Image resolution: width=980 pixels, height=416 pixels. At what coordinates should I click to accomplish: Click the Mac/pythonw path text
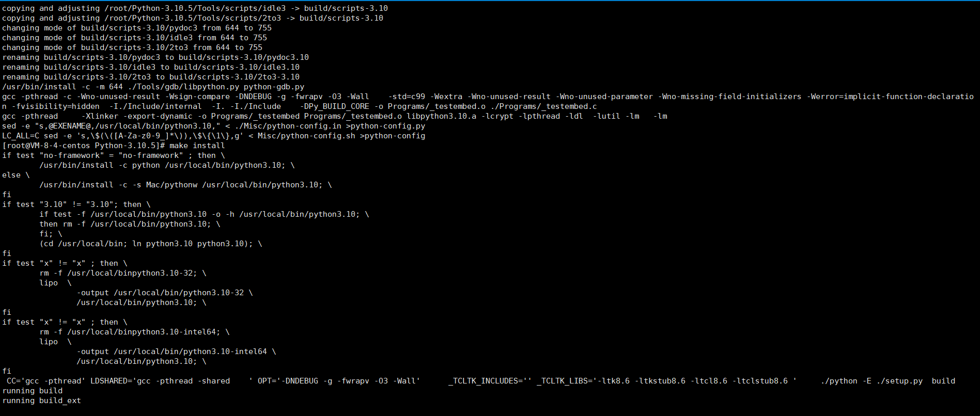click(x=172, y=185)
